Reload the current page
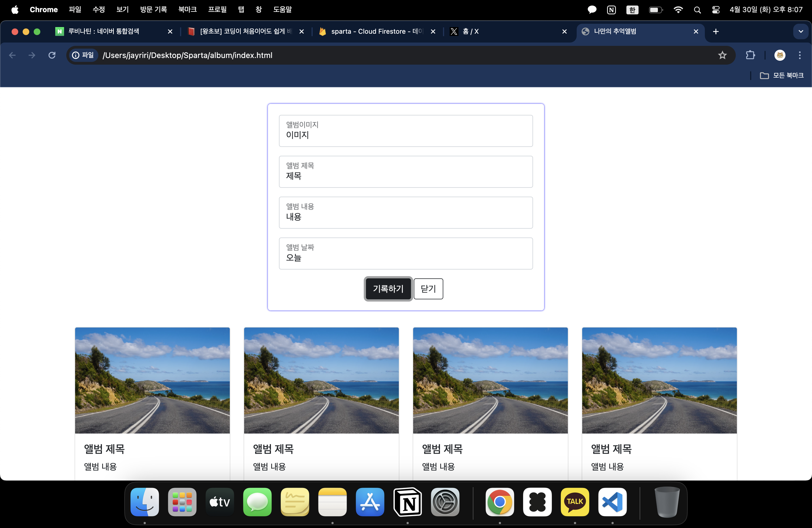This screenshot has height=528, width=812. coord(52,55)
